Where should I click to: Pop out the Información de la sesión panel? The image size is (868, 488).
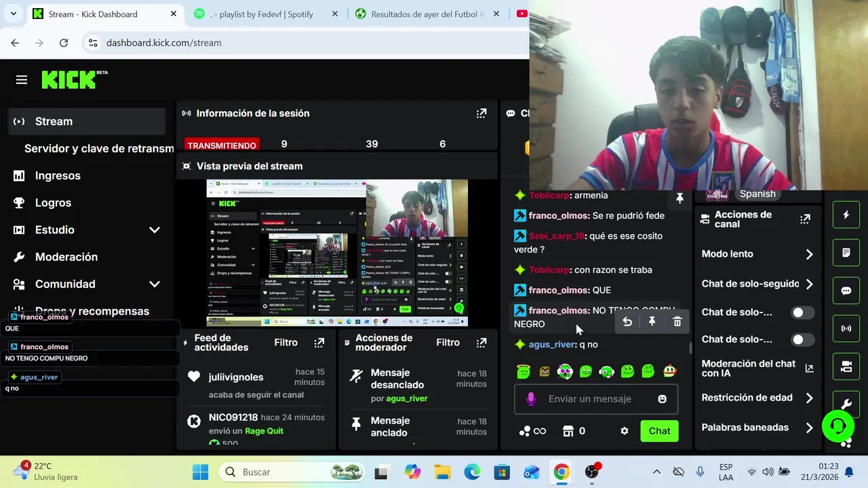pos(481,113)
